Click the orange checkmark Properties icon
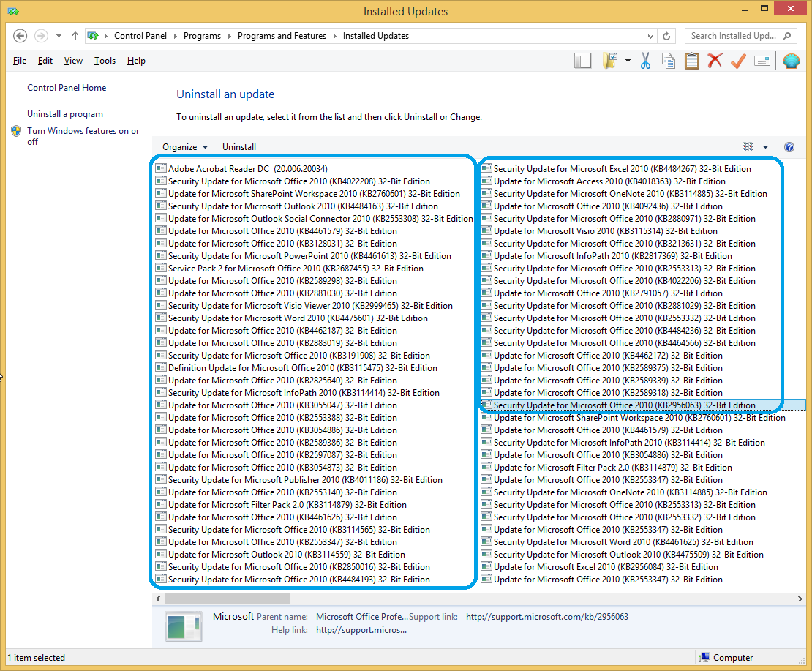 [739, 61]
